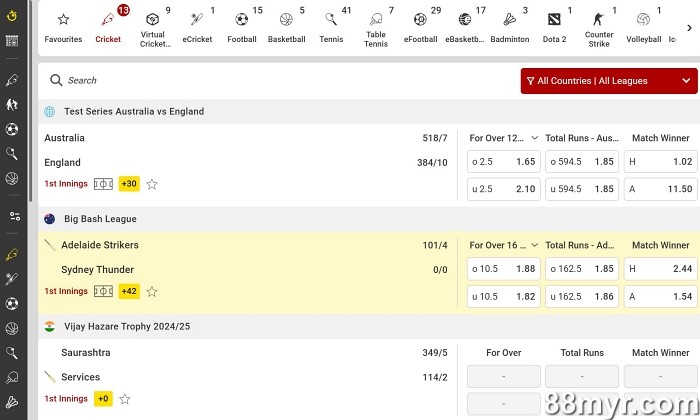The image size is (700, 420).
Task: Bet under 10.5 at 1.82 odds
Action: tap(504, 296)
